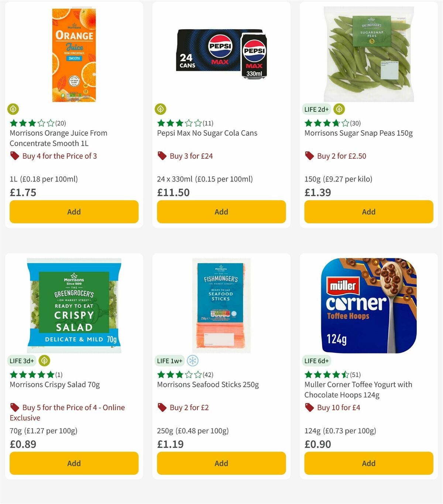This screenshot has width=443, height=504.
Task: Add Muller Corner Toffee Yogurt to basket
Action: (x=368, y=463)
